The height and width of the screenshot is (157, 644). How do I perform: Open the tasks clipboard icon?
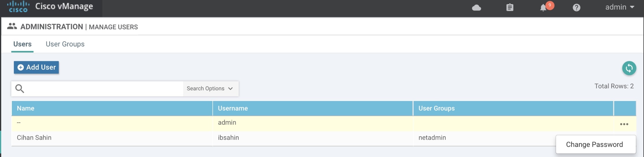[x=510, y=7]
